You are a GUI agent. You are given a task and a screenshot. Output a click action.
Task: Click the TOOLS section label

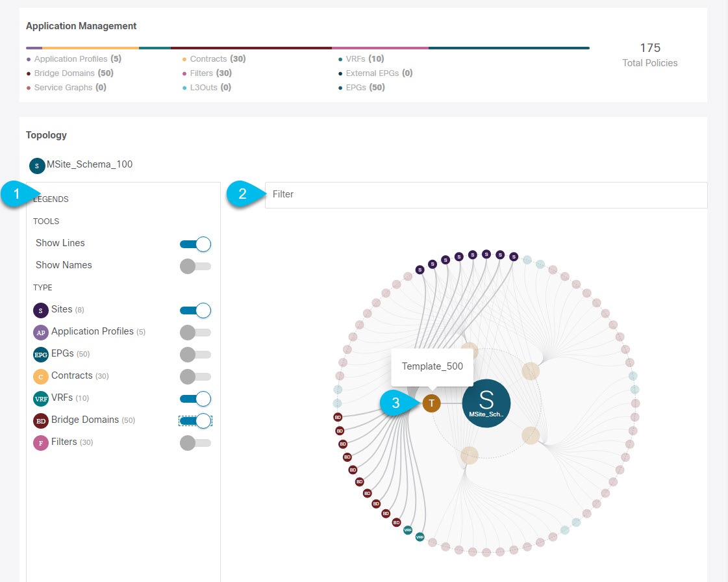point(46,221)
